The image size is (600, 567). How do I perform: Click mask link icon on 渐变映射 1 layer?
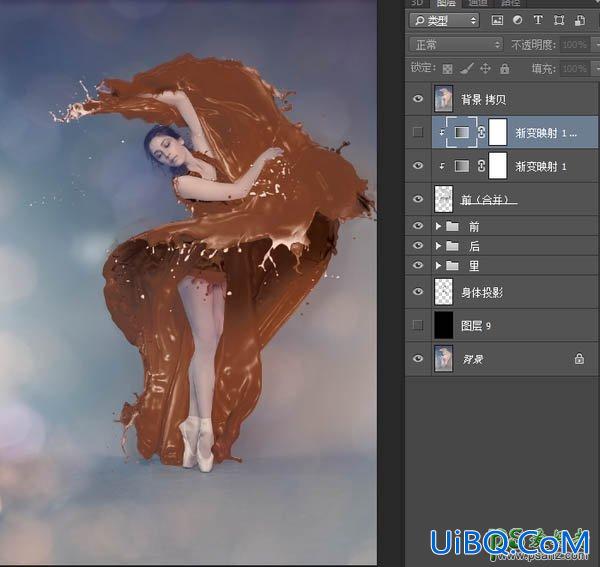(x=481, y=166)
